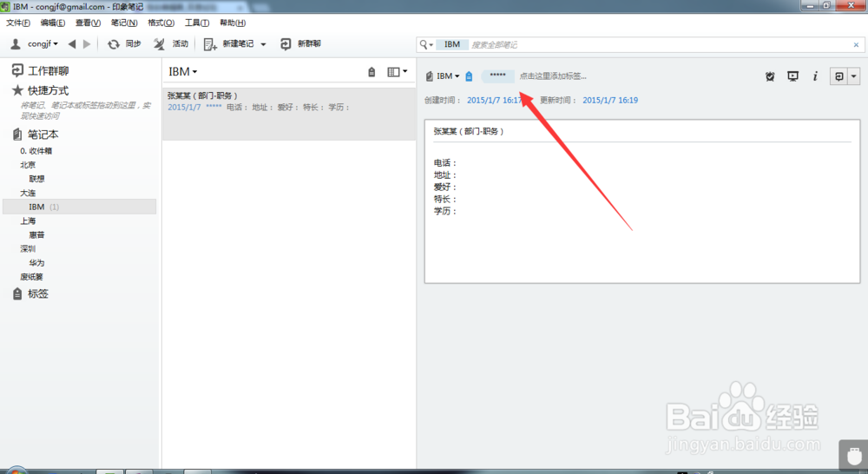Go forward with the right arrow
The image size is (868, 474).
[x=86, y=43]
